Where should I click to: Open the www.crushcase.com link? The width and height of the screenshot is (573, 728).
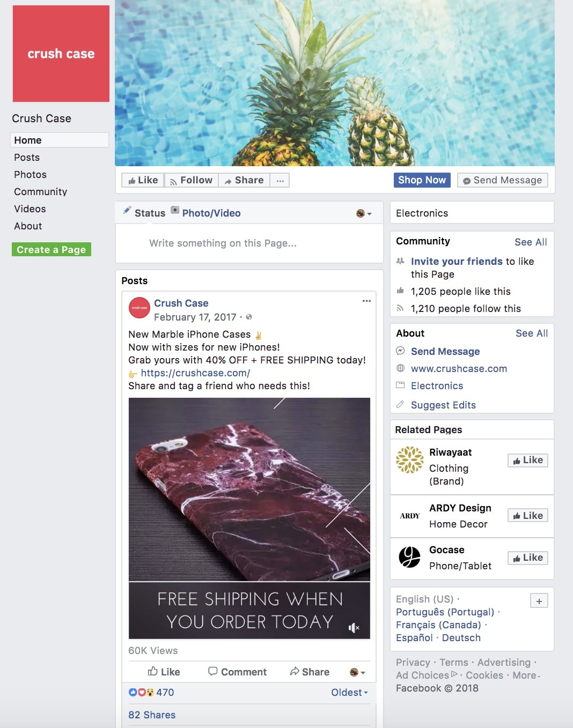(459, 369)
